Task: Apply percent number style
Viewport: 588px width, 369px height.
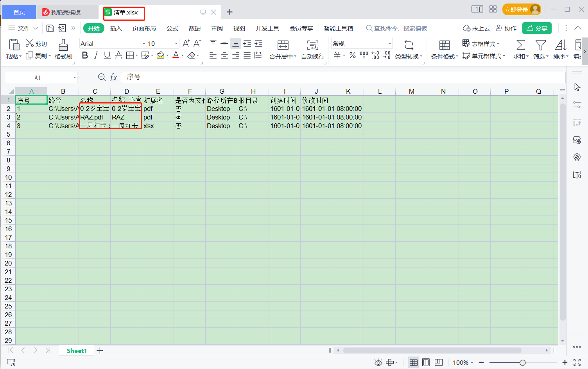Action: pyautogui.click(x=352, y=55)
